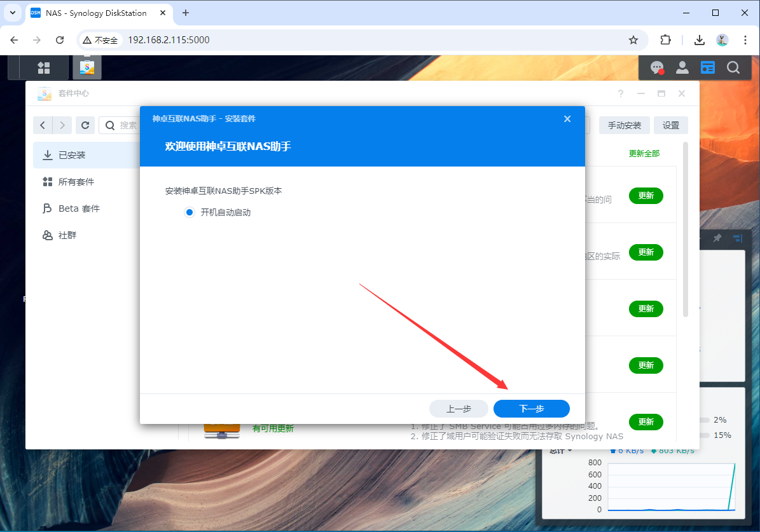Select Beta 套件 in the sidebar

pyautogui.click(x=79, y=208)
